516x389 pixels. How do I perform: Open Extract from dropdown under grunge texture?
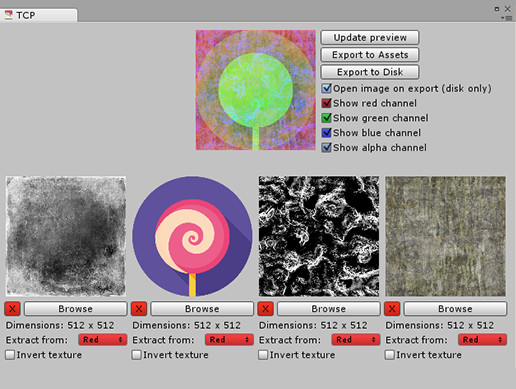click(103, 340)
